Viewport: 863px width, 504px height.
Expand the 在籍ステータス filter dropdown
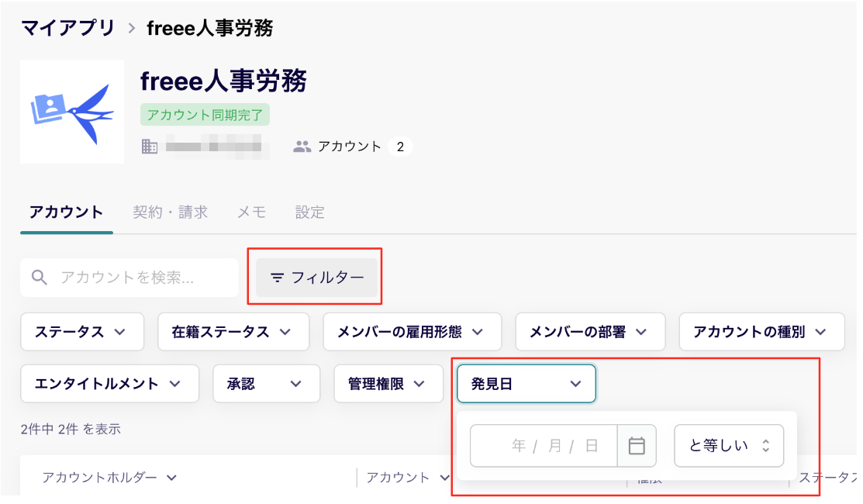tap(233, 332)
